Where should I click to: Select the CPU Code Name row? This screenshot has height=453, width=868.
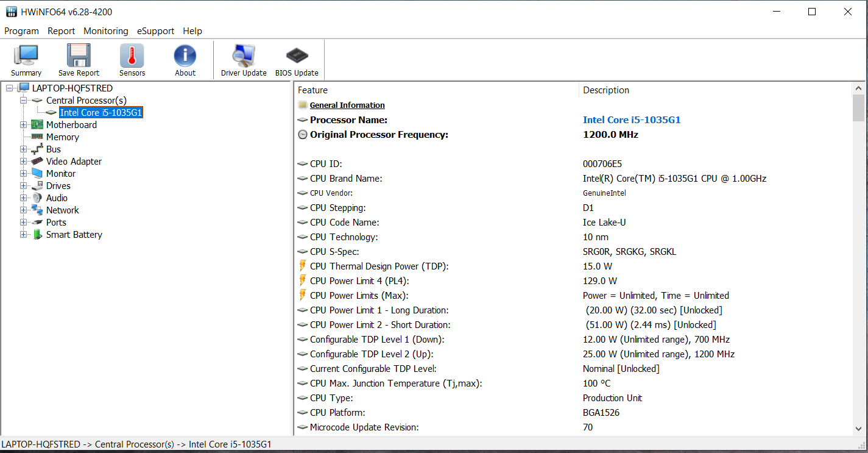pos(344,223)
